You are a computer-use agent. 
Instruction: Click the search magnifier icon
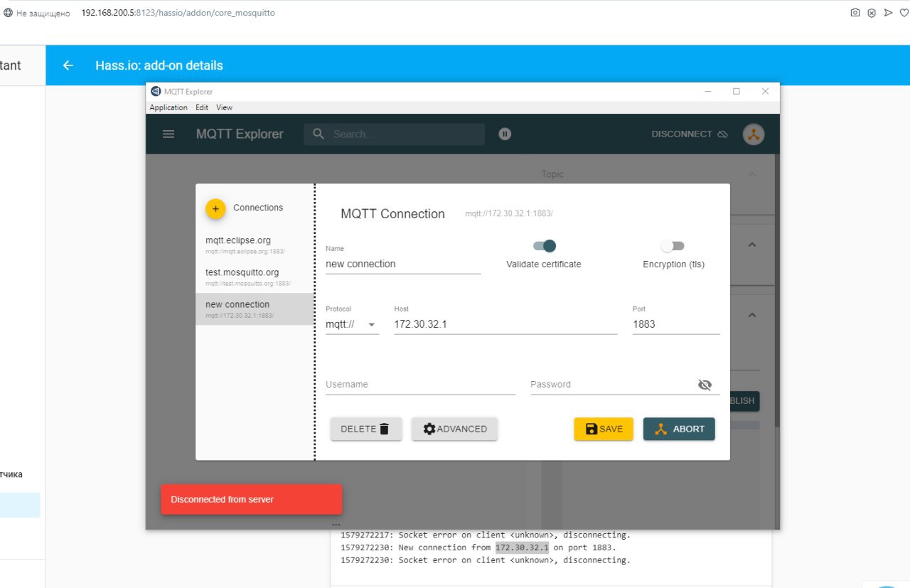coord(318,134)
